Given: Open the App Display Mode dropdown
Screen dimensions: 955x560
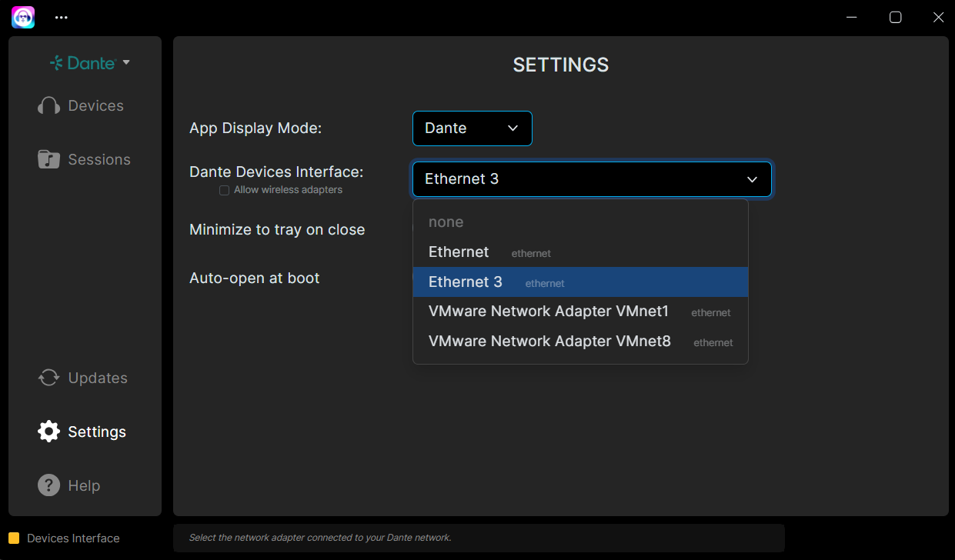Looking at the screenshot, I should point(472,128).
